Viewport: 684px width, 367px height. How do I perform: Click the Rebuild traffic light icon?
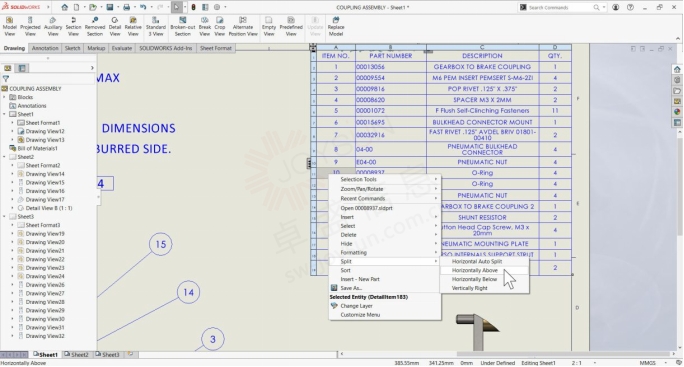tap(193, 7)
